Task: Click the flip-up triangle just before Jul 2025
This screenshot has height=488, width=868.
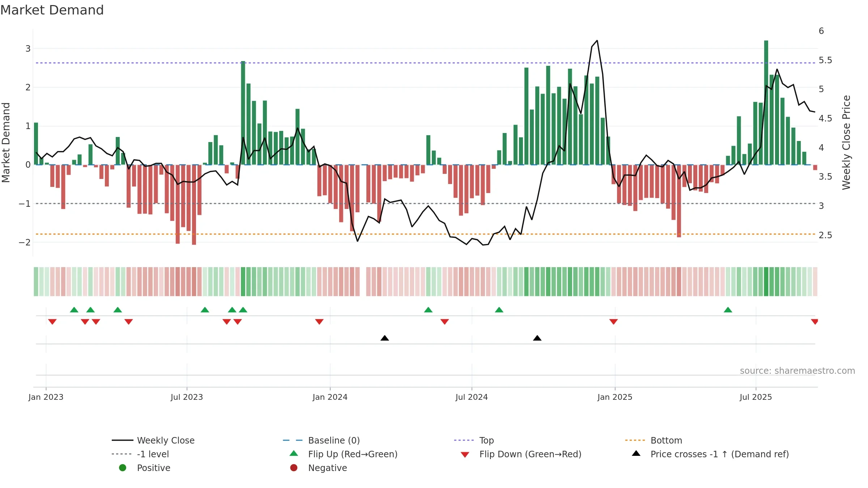Action: point(728,310)
